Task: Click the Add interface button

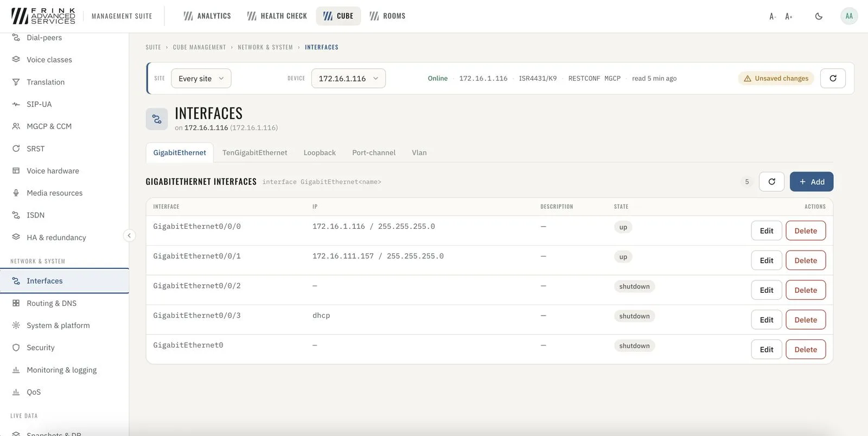Action: (812, 182)
